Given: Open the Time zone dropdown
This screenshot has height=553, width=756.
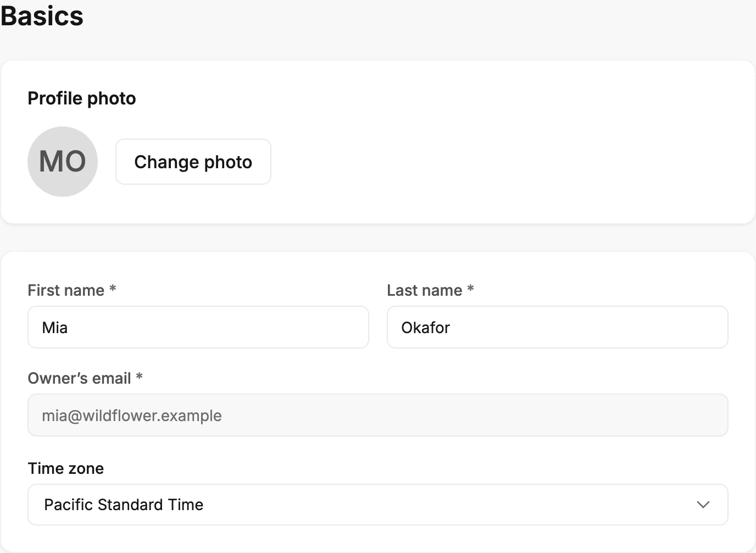Looking at the screenshot, I should [x=378, y=505].
